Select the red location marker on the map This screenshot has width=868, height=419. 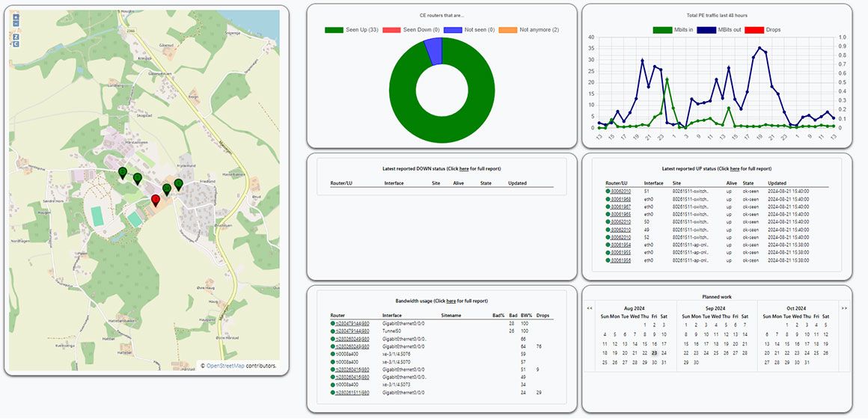tap(156, 201)
